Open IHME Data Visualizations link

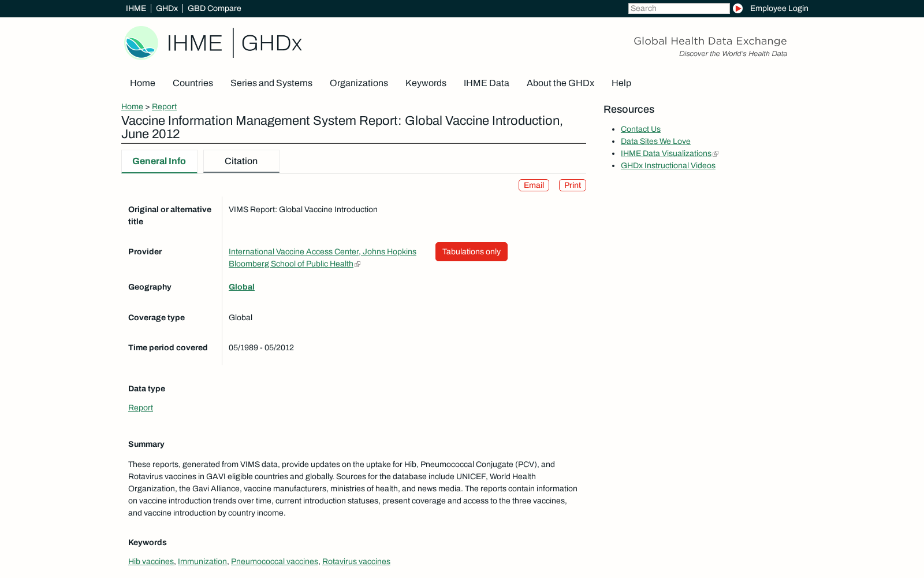click(666, 154)
